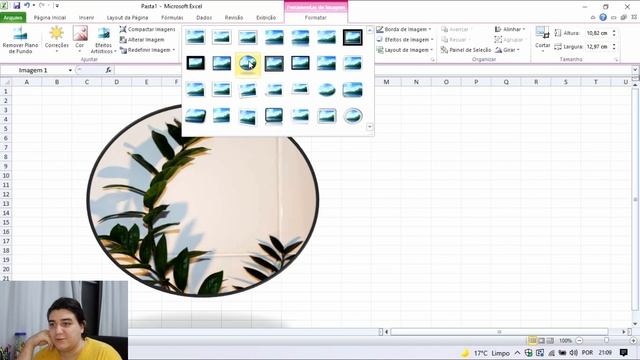Select the oval plant picture
This screenshot has width=640, height=360.
coord(203,200)
